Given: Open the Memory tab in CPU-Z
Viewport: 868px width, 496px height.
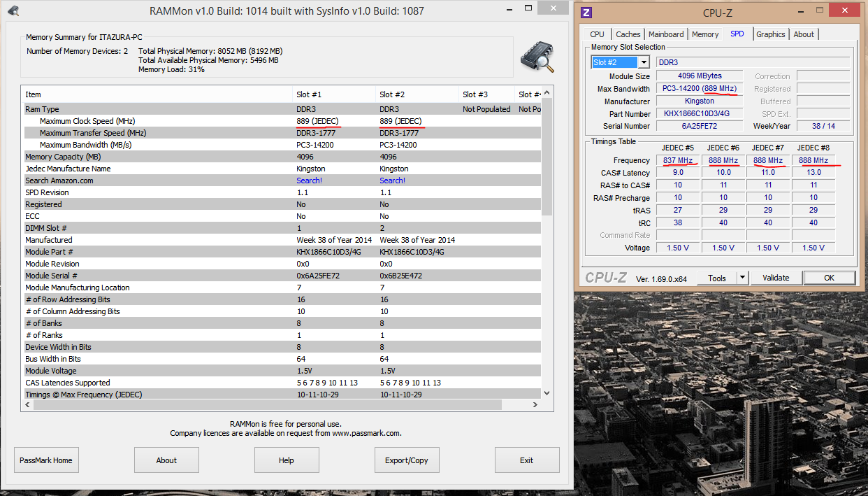Looking at the screenshot, I should 705,34.
